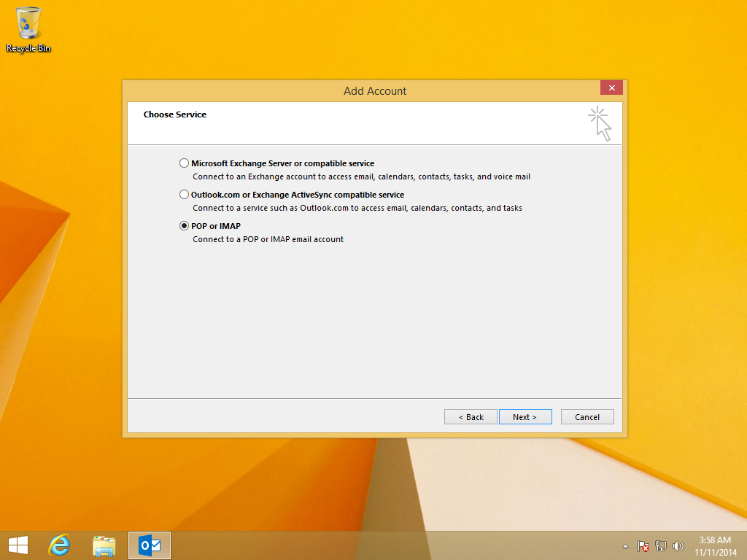Screen dimensions: 747x560
Task: Open File Explorer from taskbar
Action: coord(104,545)
